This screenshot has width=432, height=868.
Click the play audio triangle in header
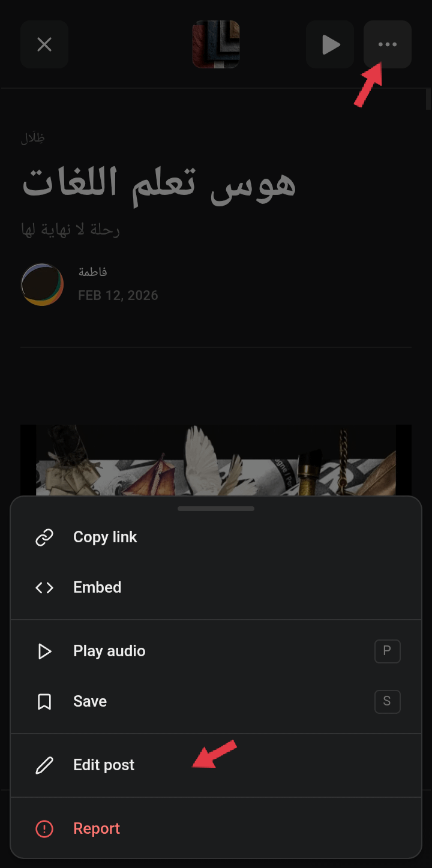330,44
